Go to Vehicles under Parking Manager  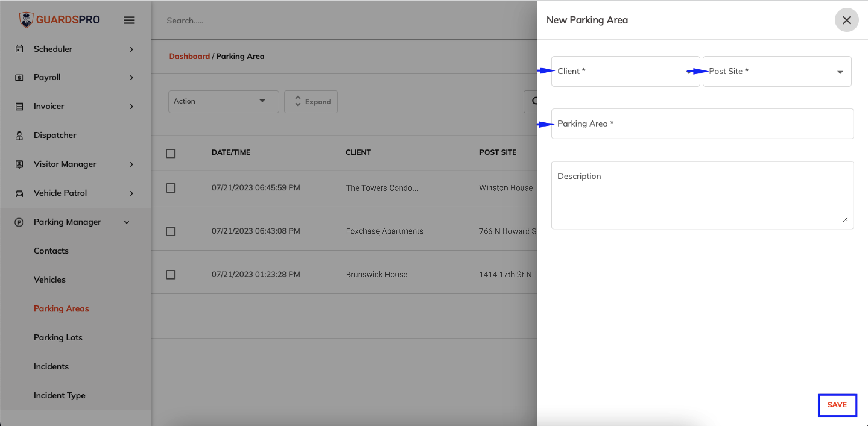coord(50,280)
